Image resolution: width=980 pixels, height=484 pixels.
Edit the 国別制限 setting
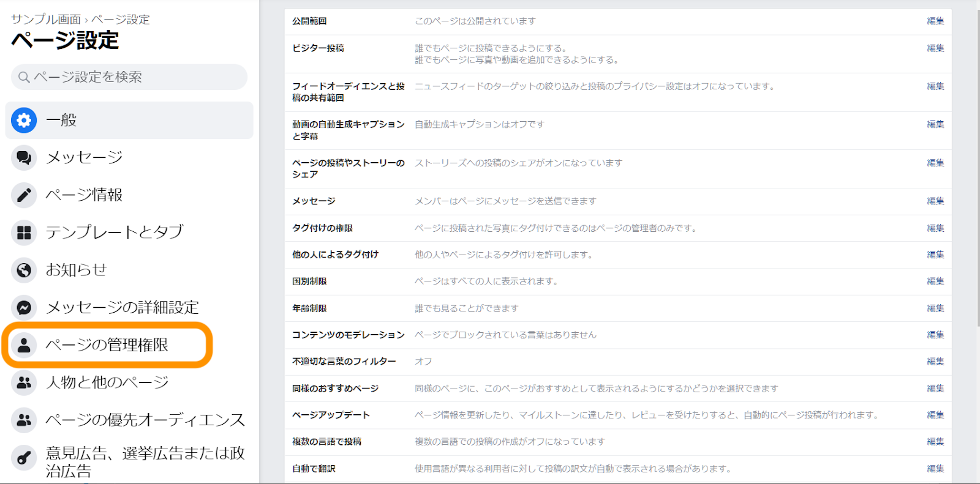coord(935,281)
